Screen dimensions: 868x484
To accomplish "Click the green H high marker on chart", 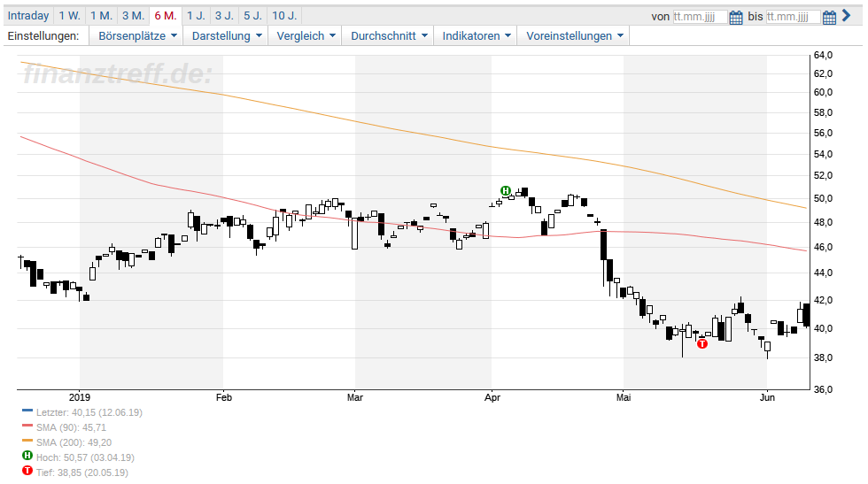I will pyautogui.click(x=505, y=191).
